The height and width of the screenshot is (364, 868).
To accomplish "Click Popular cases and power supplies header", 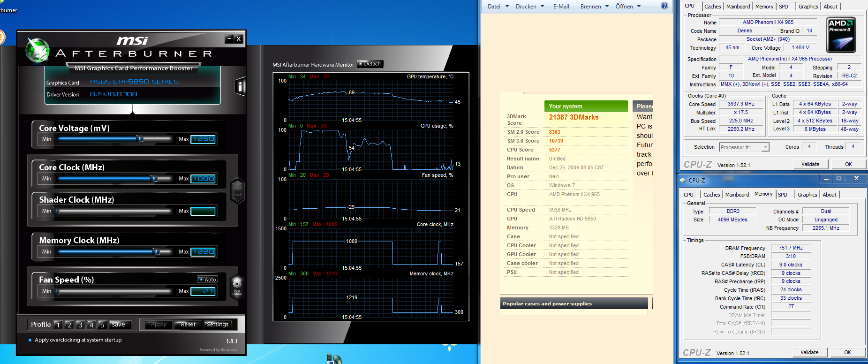I will (x=574, y=303).
